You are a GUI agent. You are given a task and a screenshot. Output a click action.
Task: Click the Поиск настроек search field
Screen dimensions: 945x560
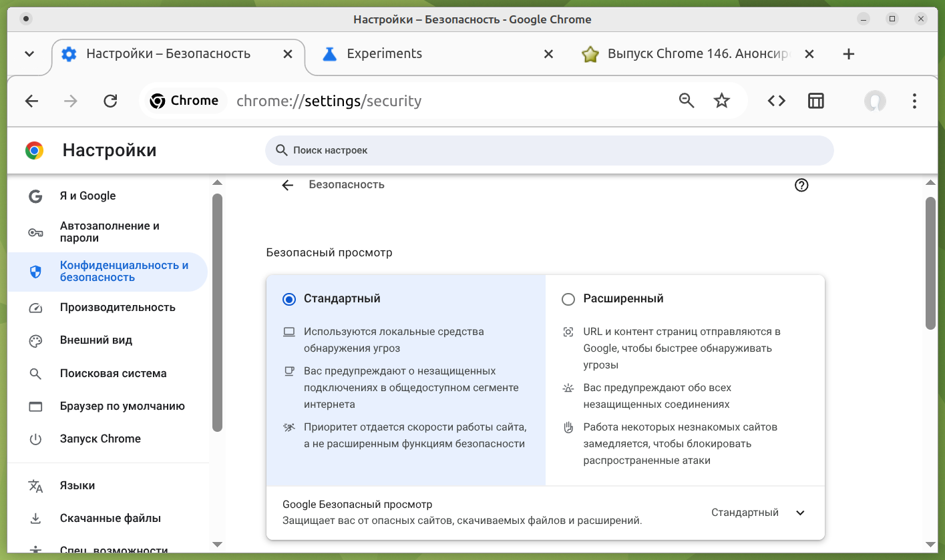(549, 150)
